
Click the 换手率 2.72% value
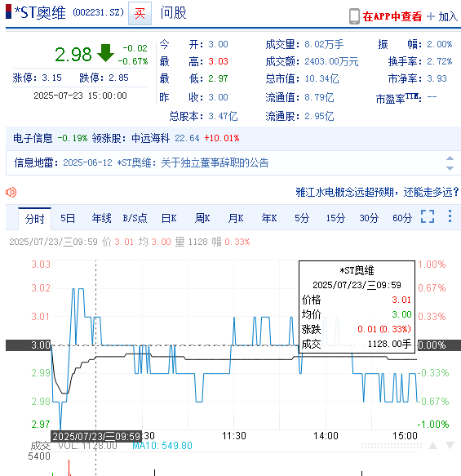pos(440,61)
